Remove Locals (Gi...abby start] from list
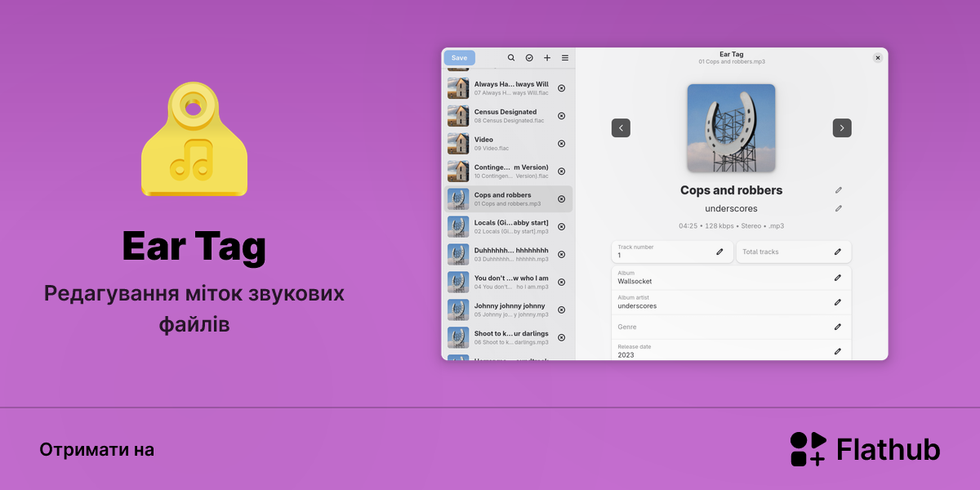 [561, 227]
